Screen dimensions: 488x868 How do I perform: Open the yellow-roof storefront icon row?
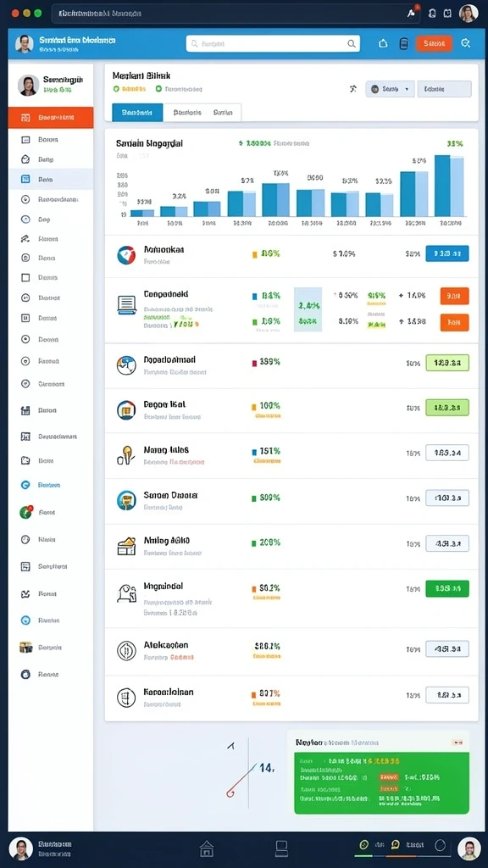click(x=126, y=546)
